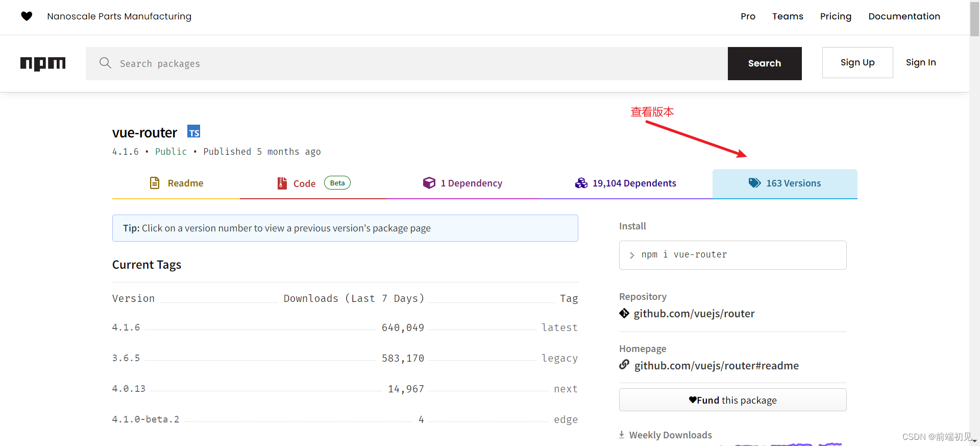Click the vue-router package title
Viewport: 980px width, 446px height.
144,133
